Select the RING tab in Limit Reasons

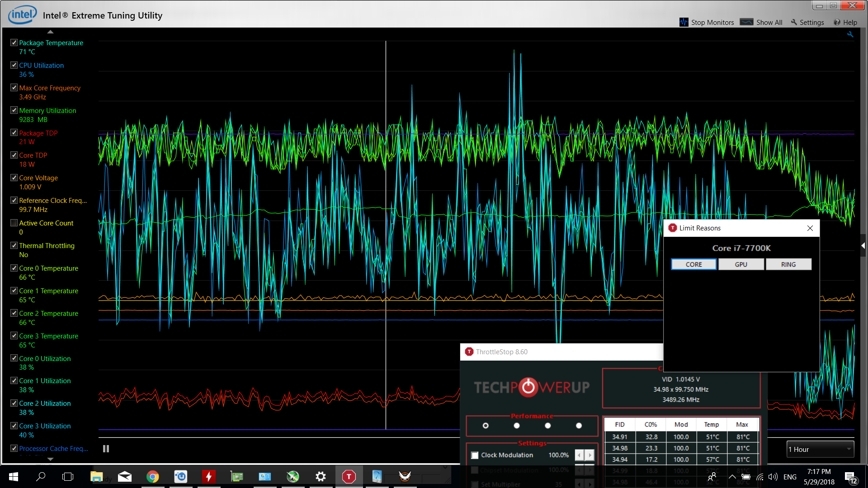pos(788,264)
